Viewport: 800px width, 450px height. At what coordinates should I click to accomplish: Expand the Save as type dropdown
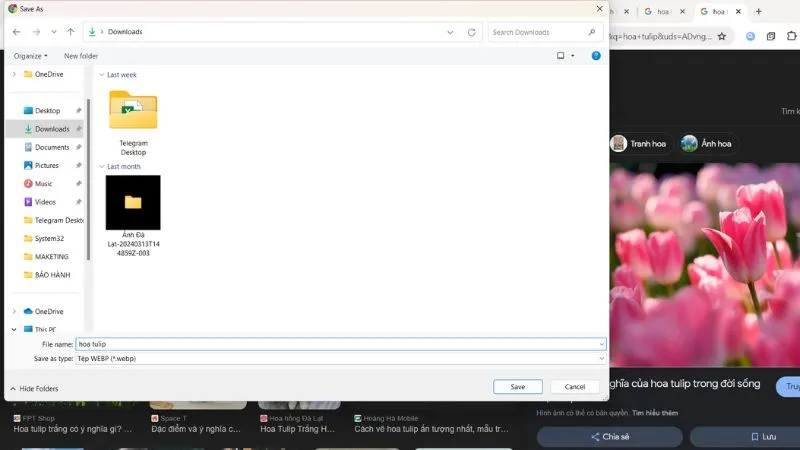point(601,358)
